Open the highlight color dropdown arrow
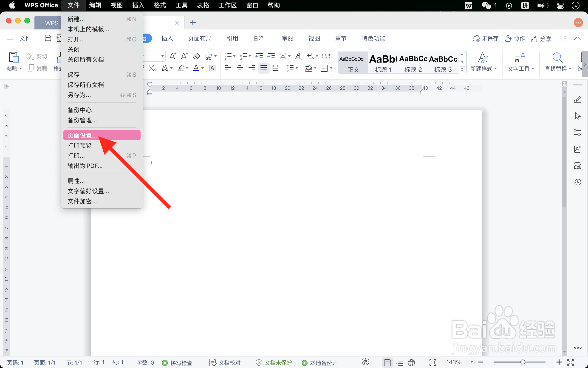This screenshot has height=368, width=588. click(187, 68)
